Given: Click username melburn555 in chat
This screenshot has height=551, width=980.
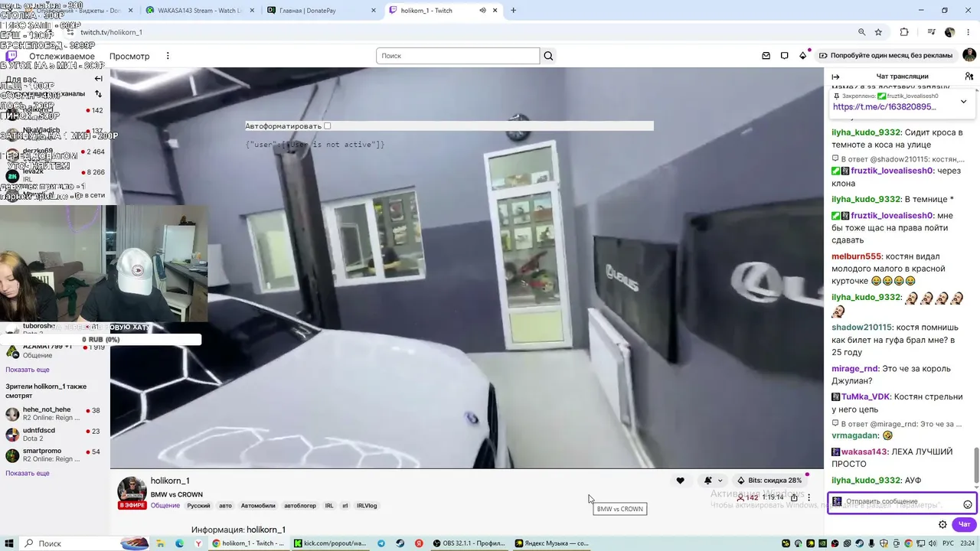Looking at the screenshot, I should click(856, 256).
